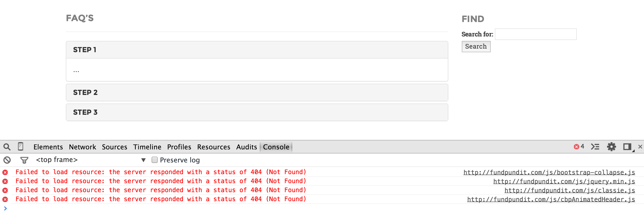Click error icon beside bootstrap-collapse.js message
644x216 pixels.
[x=5, y=172]
